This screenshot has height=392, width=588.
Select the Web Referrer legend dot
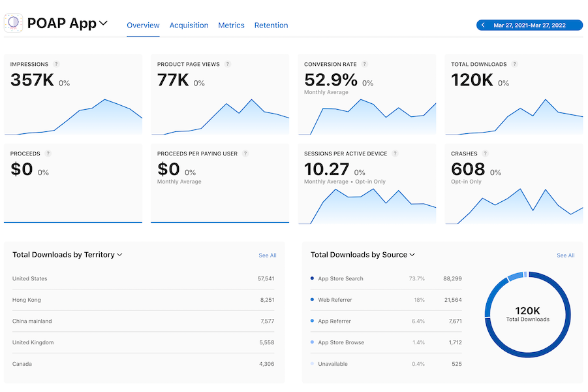click(312, 300)
